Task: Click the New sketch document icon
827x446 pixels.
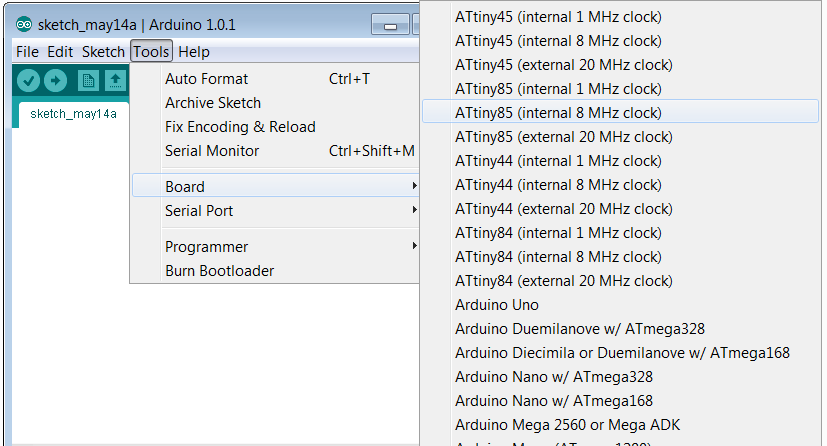Action: click(x=88, y=81)
